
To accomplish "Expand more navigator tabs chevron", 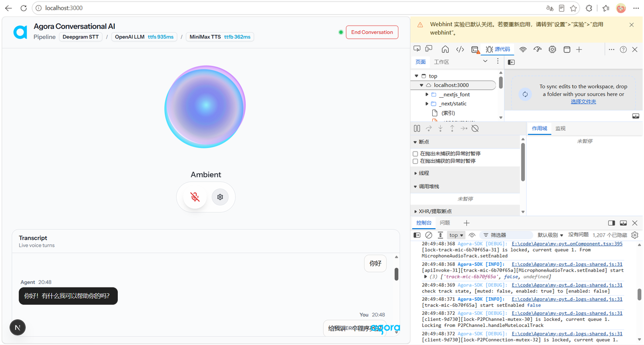I will pos(485,61).
